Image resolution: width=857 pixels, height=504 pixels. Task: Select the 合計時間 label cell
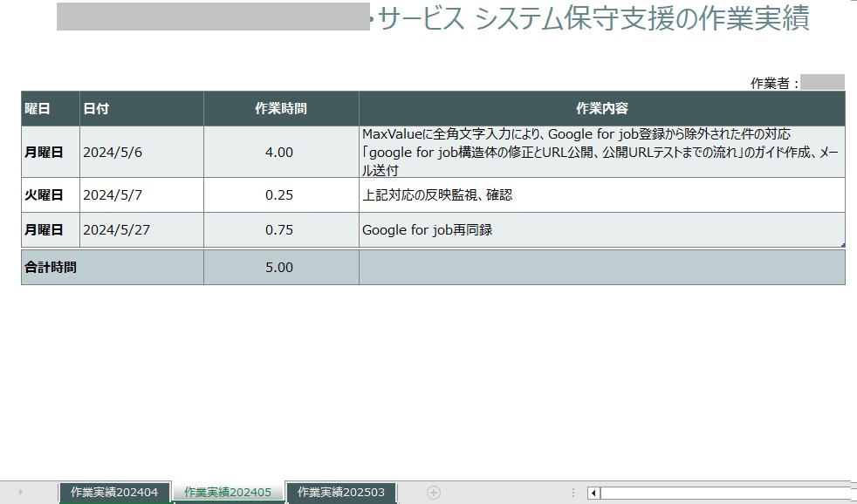[x=112, y=267]
